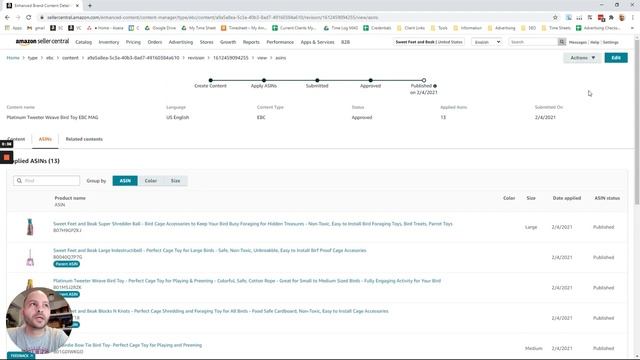
Task: Click the content breadcrumb link
Action: click(x=70, y=58)
